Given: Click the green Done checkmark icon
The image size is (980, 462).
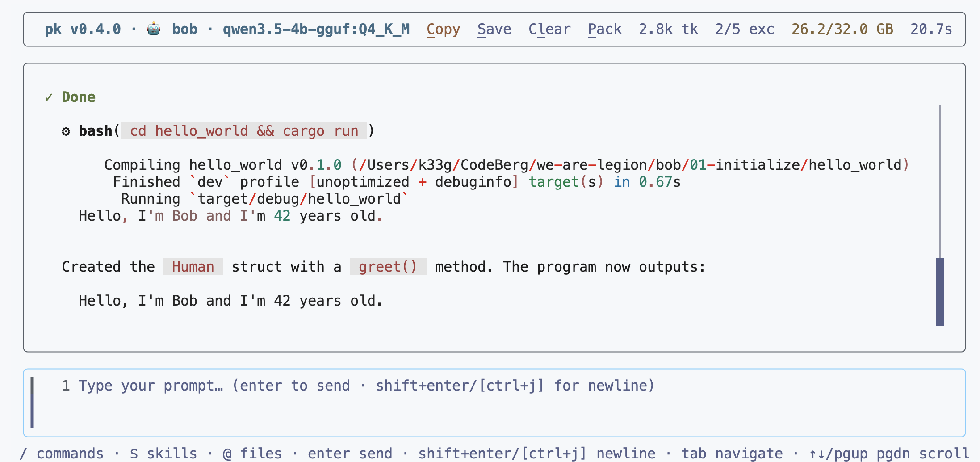Looking at the screenshot, I should [x=49, y=97].
